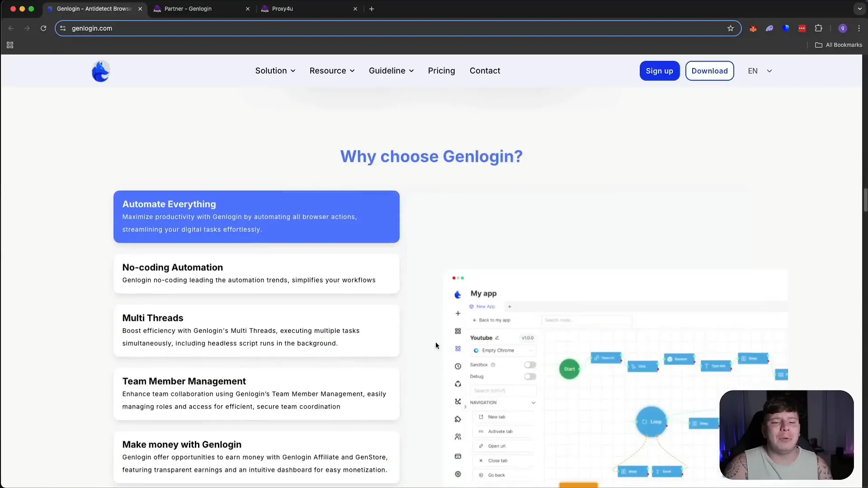The image size is (868, 488).
Task: Click the green Start node
Action: 569,369
